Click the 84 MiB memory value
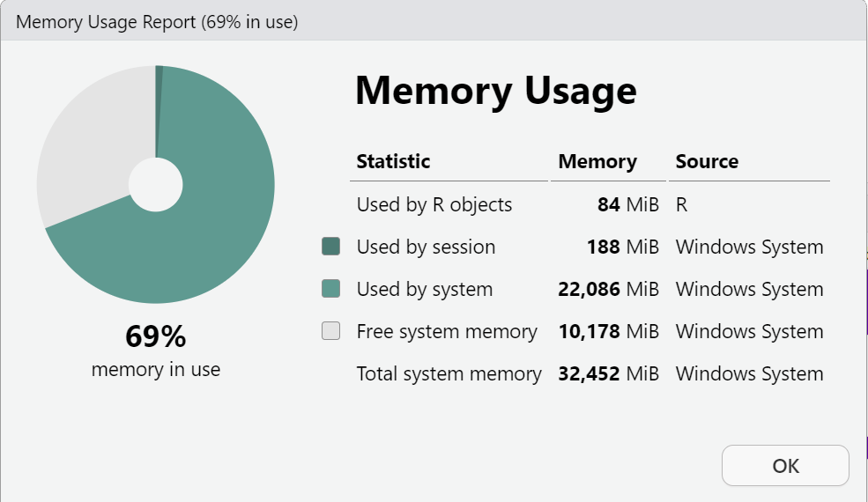This screenshot has width=868, height=502. (x=627, y=205)
